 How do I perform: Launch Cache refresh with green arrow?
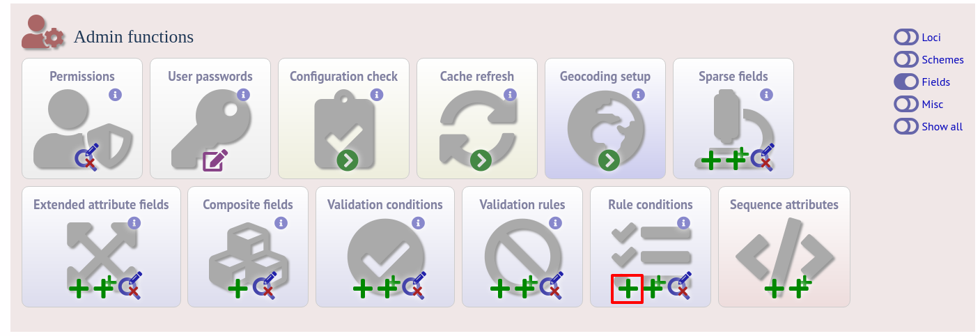pyautogui.click(x=481, y=161)
